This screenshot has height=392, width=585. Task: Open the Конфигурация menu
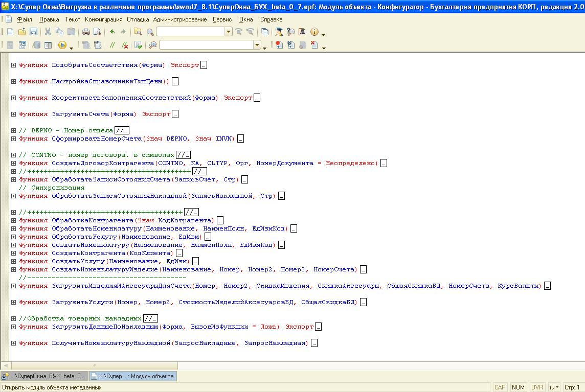103,19
